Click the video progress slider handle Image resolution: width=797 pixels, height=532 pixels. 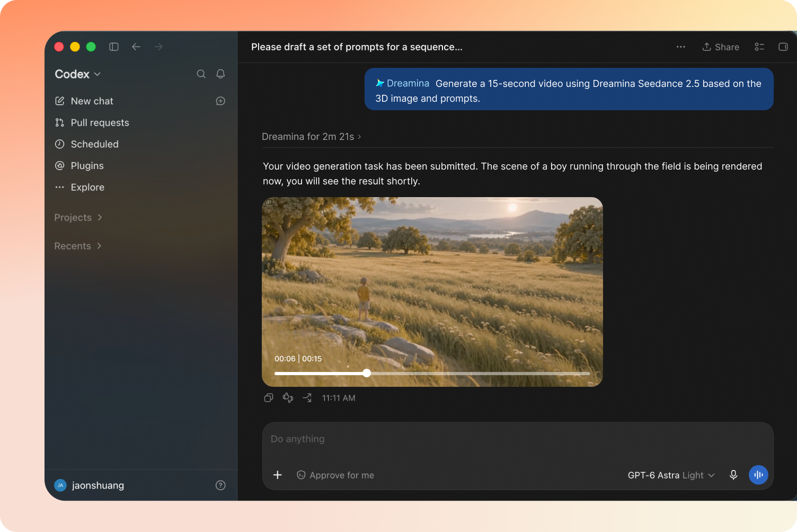pyautogui.click(x=367, y=373)
